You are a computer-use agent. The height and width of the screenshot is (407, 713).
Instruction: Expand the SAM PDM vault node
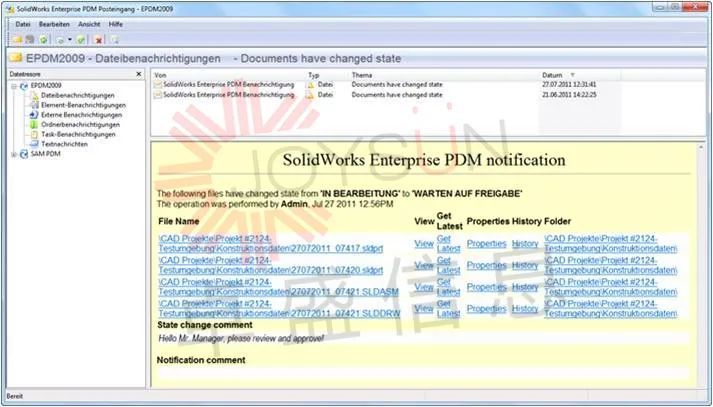[13, 154]
